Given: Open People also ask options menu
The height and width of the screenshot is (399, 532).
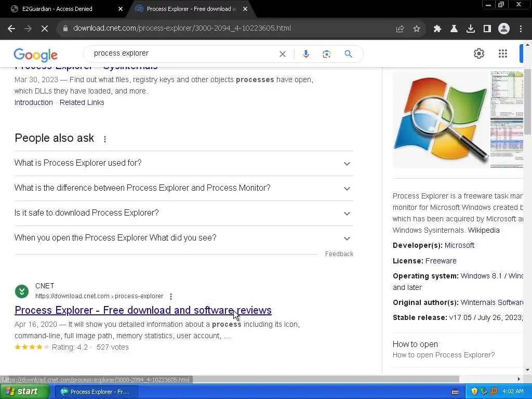Looking at the screenshot, I should pos(105,139).
